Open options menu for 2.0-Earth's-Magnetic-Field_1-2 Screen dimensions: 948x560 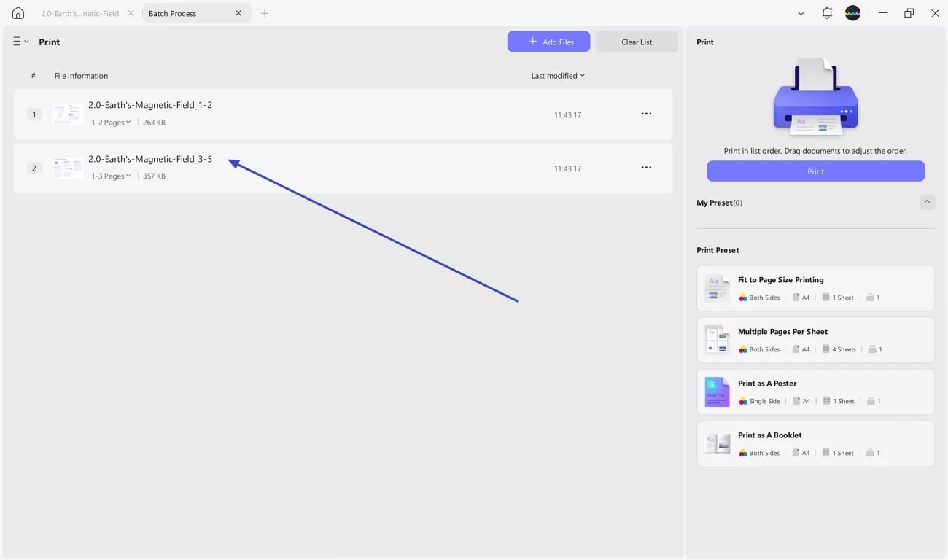click(646, 114)
